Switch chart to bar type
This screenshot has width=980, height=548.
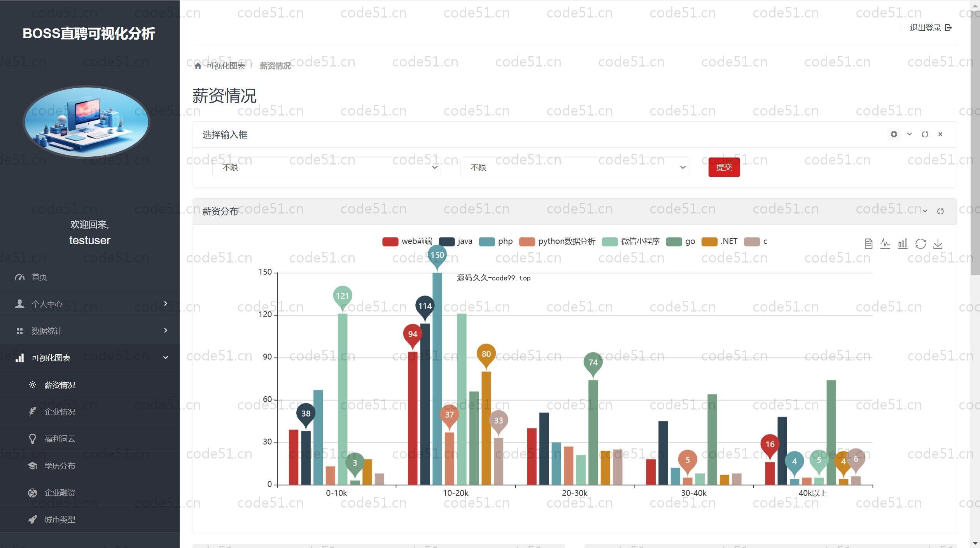(x=903, y=244)
